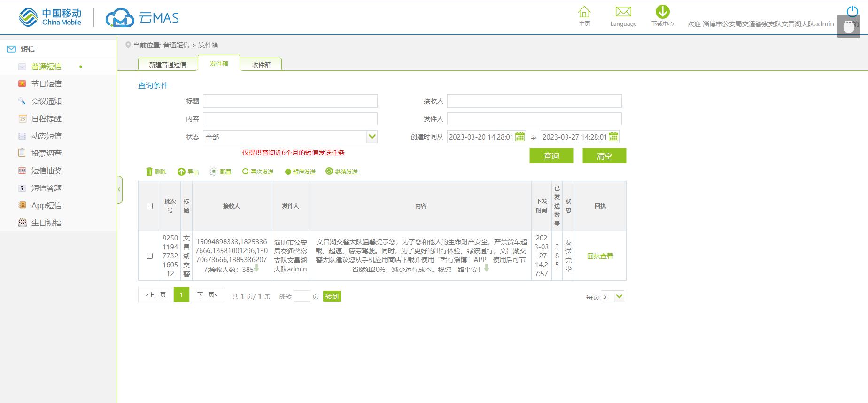Viewport: 868px width, 403px height.
Task: Click the 导出 export arrow icon
Action: click(x=181, y=171)
